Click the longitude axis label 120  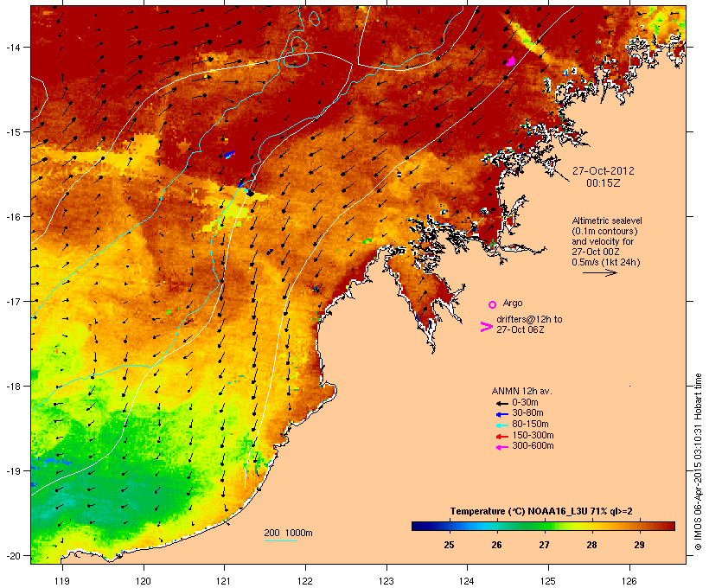(x=144, y=581)
